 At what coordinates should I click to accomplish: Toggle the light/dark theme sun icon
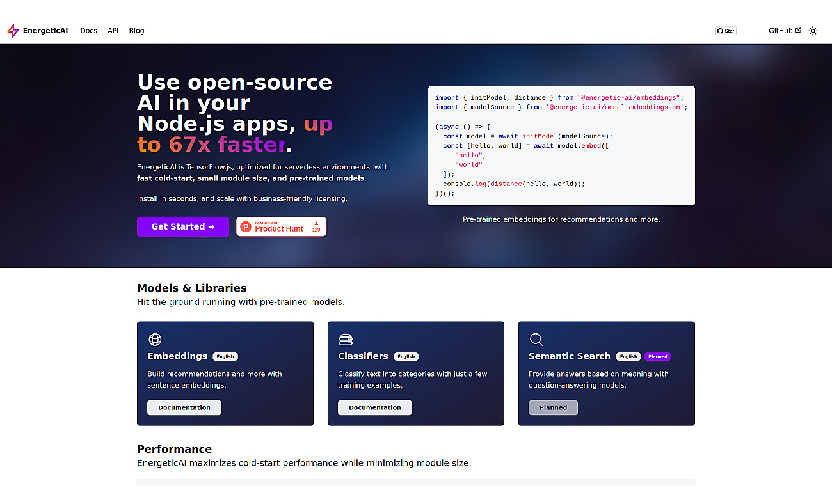813,31
